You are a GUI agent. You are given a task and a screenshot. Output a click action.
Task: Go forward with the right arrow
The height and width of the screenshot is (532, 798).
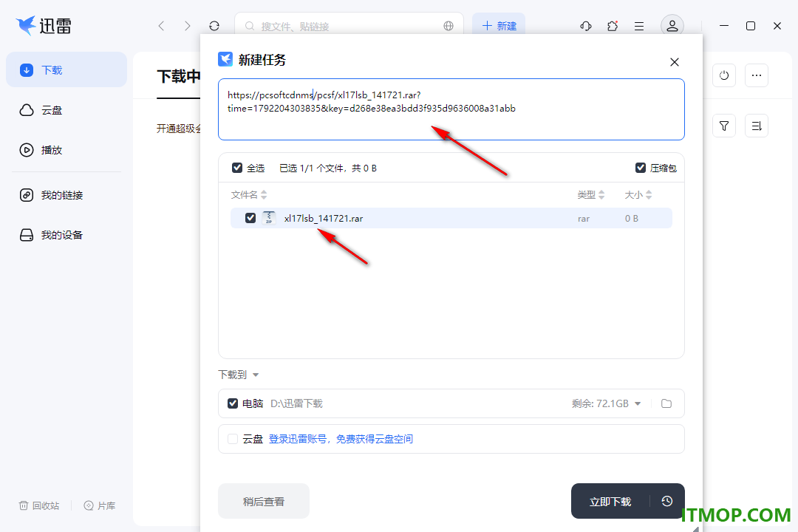click(187, 26)
